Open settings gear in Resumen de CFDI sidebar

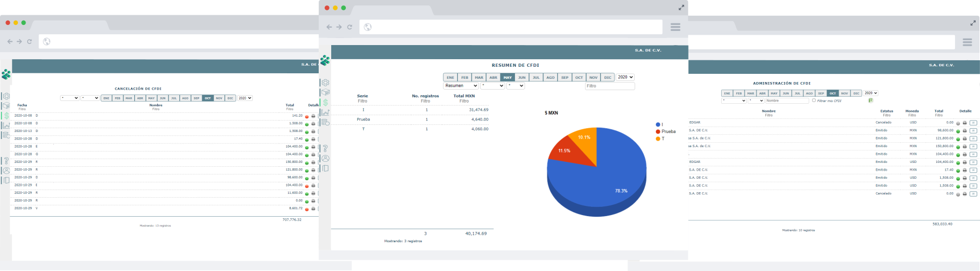325,83
